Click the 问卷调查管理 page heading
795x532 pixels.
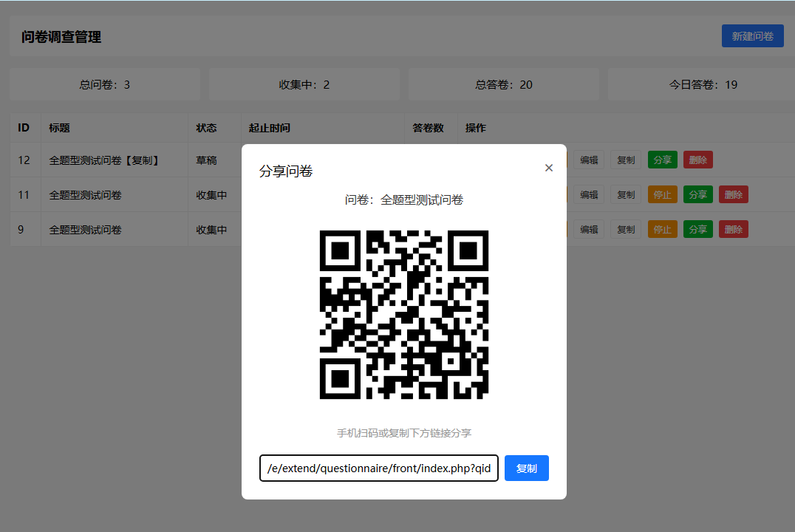(x=61, y=37)
